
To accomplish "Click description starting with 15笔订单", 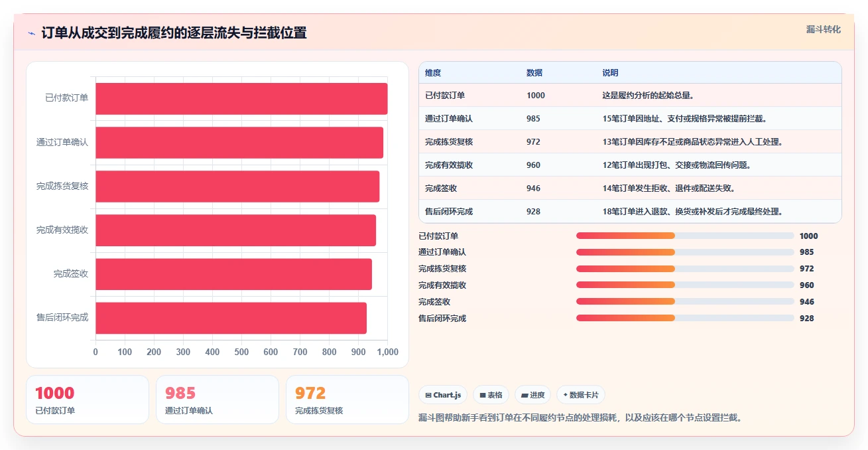I will tap(684, 119).
